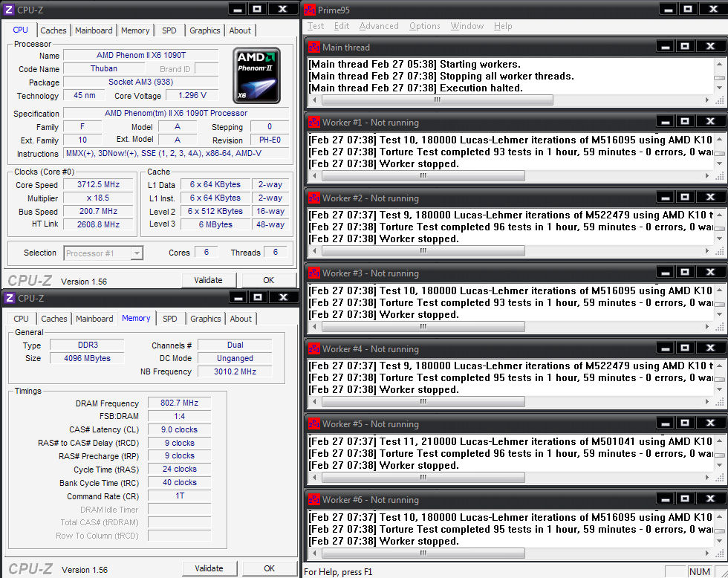Click the Worker #2 window icon
This screenshot has height=578, width=728.
pos(313,198)
